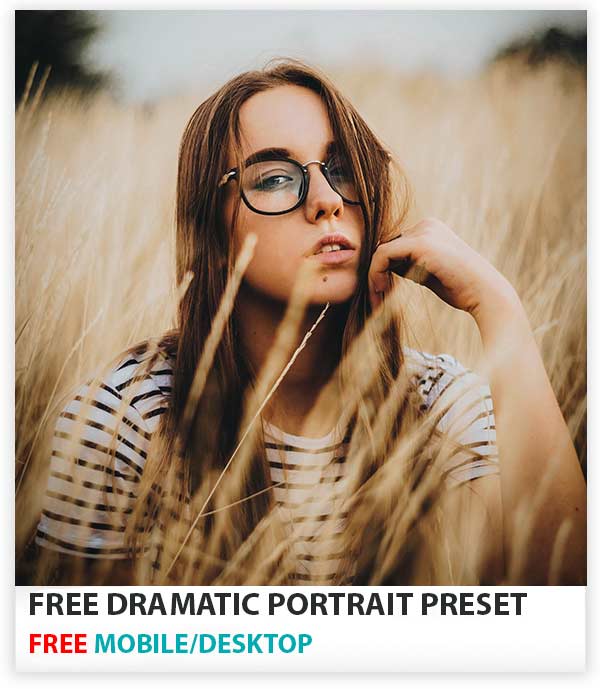Click the red FREE label
The image size is (600, 689).
(58, 644)
